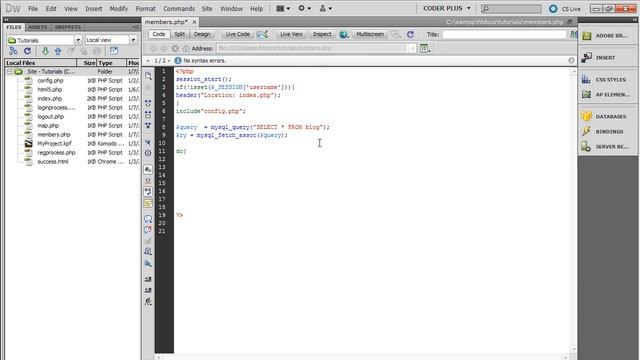The width and height of the screenshot is (640, 360).
Task: Open Files panel options menu
Action: pyautogui.click(x=135, y=27)
